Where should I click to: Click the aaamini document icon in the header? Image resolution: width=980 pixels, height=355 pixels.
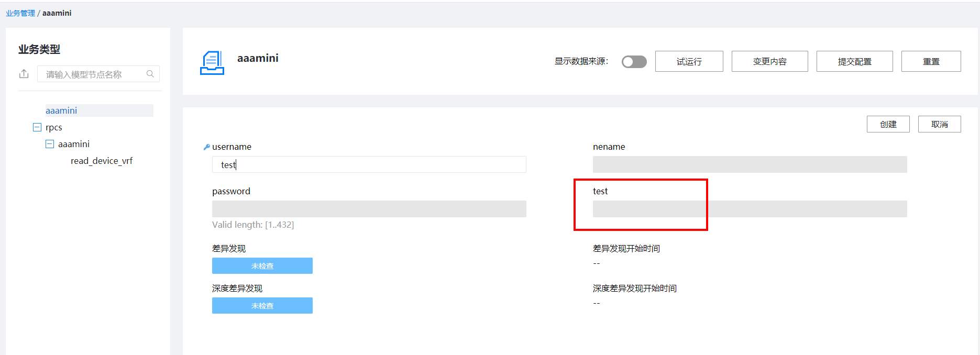212,63
